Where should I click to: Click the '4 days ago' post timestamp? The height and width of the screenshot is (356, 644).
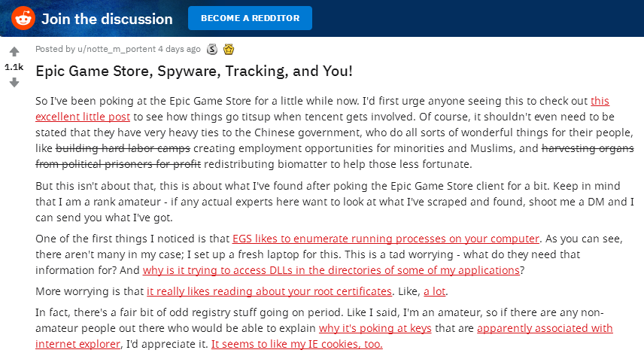coord(179,49)
